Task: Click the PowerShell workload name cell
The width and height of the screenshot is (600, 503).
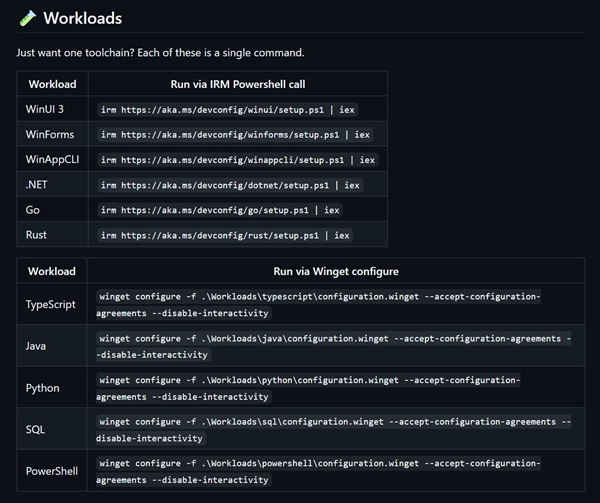Action: [52, 471]
